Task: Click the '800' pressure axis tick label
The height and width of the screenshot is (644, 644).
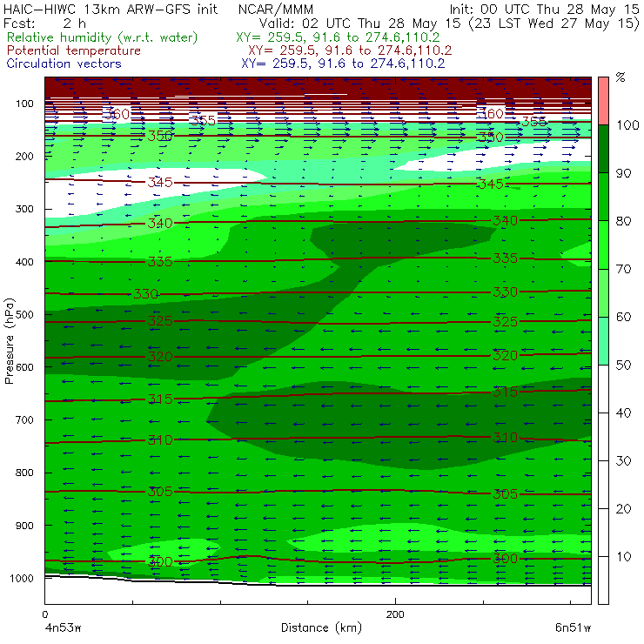Action: 24,473
